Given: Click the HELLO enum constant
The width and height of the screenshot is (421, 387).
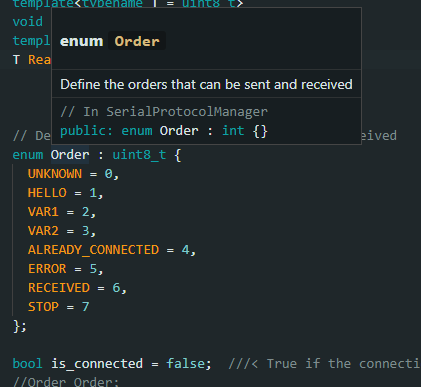Looking at the screenshot, I should pyautogui.click(x=47, y=193).
